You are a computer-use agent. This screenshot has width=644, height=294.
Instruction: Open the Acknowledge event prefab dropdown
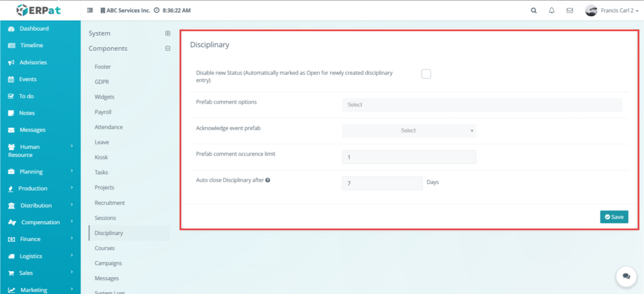409,131
